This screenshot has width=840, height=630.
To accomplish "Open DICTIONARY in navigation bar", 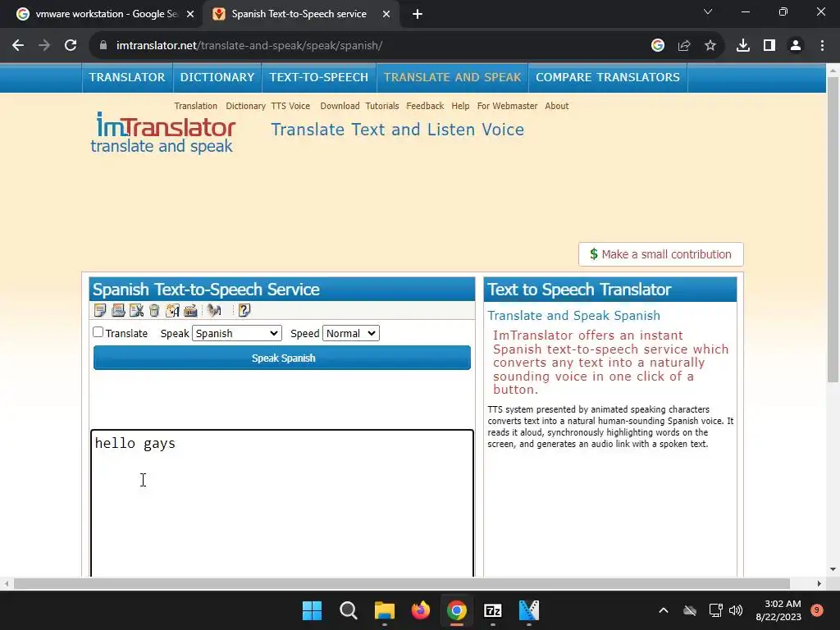I will coord(217,77).
